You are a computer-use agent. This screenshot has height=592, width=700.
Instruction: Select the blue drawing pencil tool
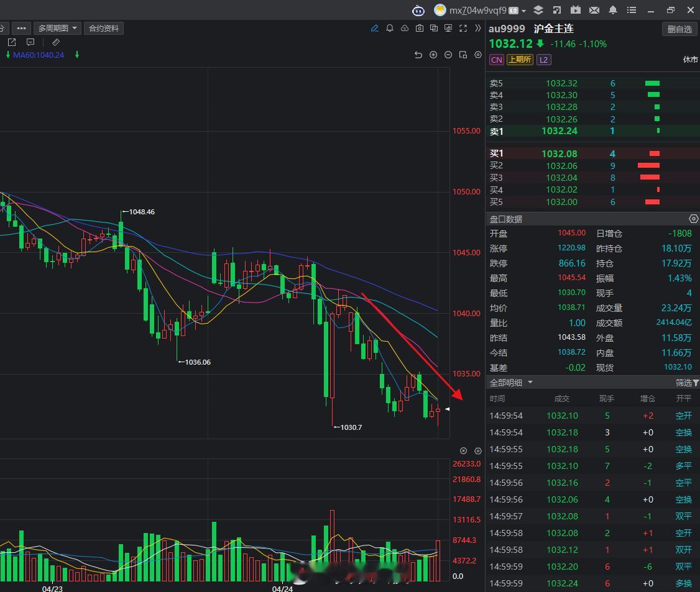coord(374,28)
